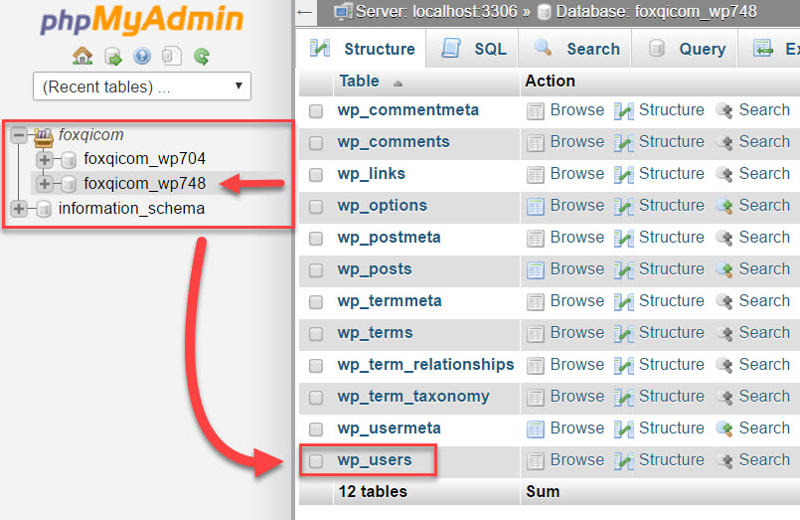Open the wp_posts table link
This screenshot has height=520, width=800.
click(374, 269)
